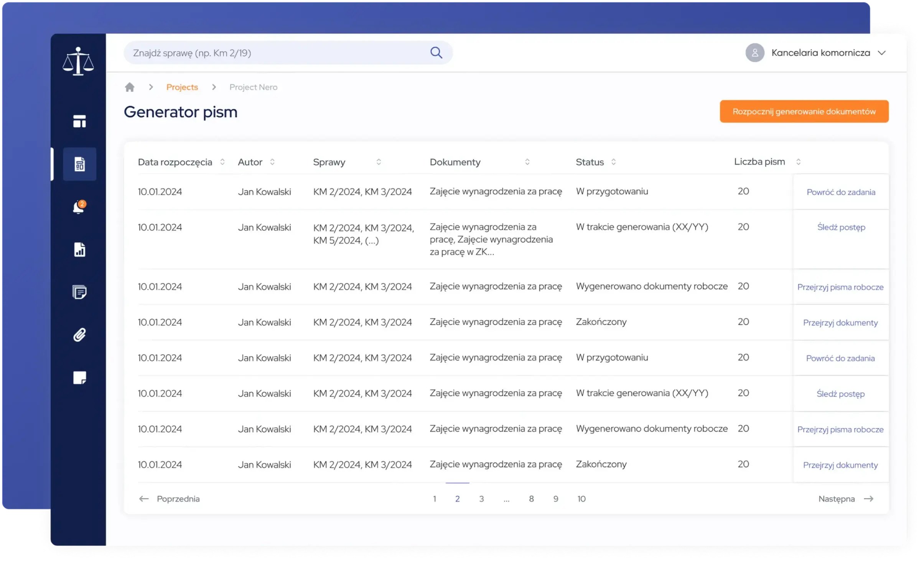Sort table by Status column
This screenshot has width=924, height=563.
613,162
